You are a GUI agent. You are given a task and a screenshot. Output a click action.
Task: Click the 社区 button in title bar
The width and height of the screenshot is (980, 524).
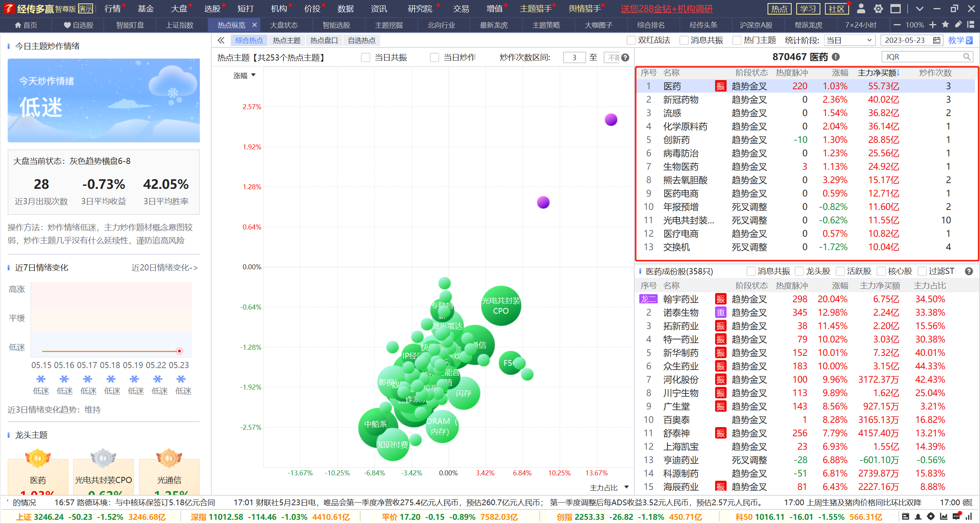click(x=836, y=8)
